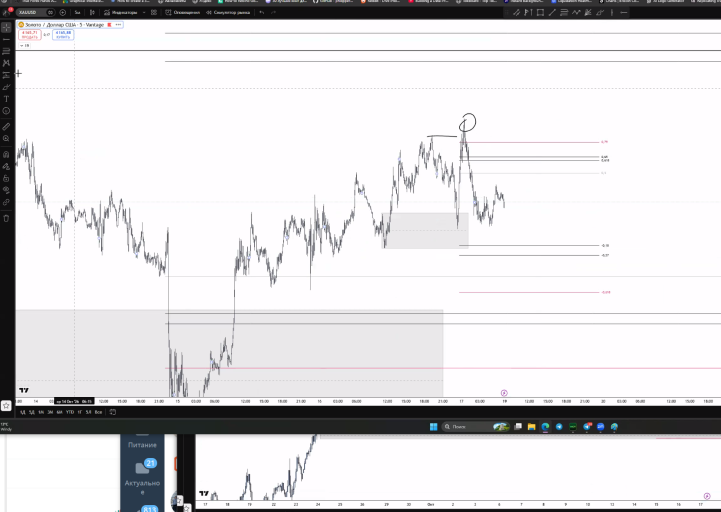Open File Explorer from the taskbar
Screen dimensions: 721x512
(532, 427)
